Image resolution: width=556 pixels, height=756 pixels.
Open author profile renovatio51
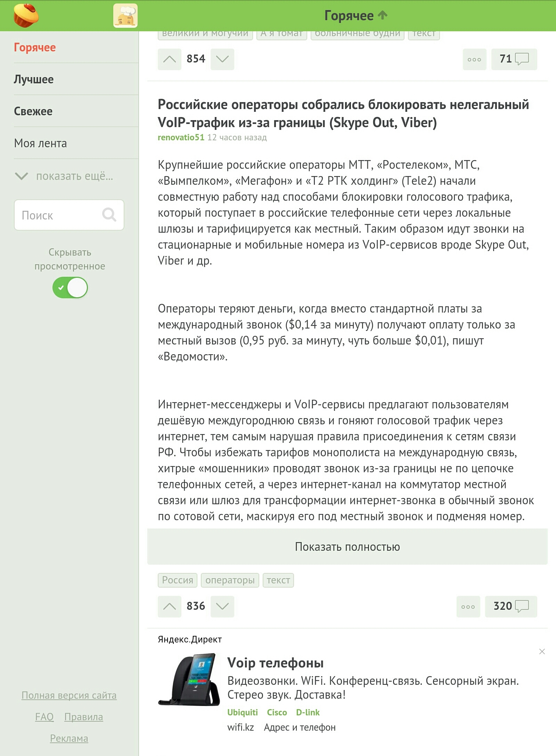tap(181, 138)
